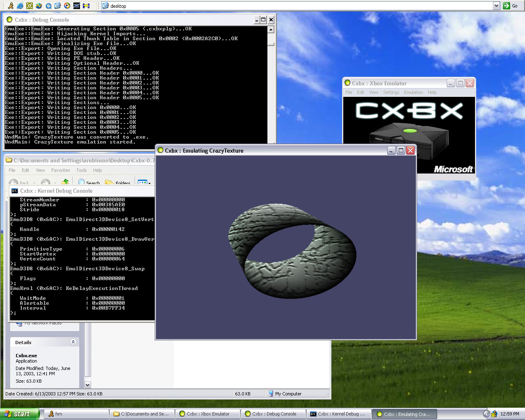Click Explorer side panel scroll down arrow
This screenshot has height=420, width=525.
click(x=87, y=385)
